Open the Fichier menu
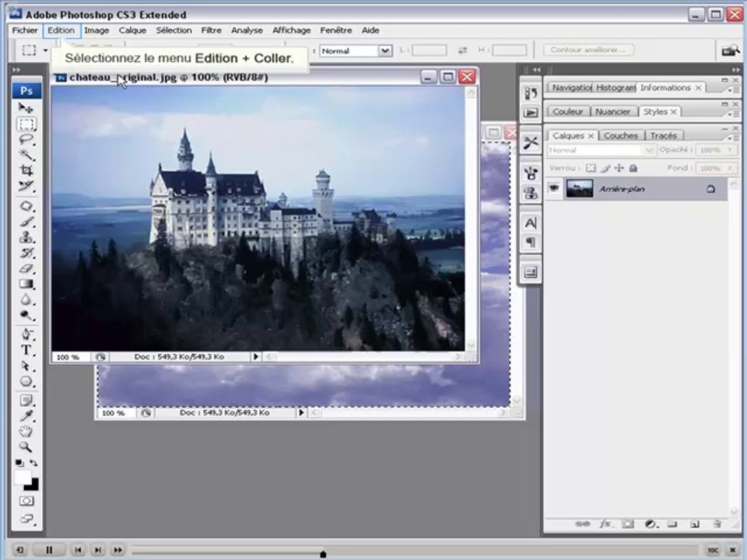Image resolution: width=747 pixels, height=560 pixels. [25, 30]
